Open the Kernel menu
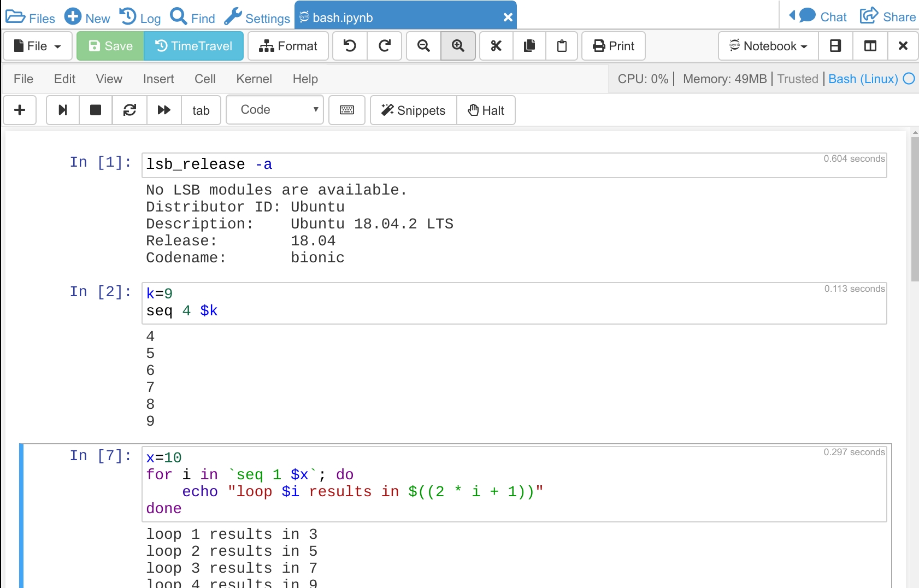 pyautogui.click(x=254, y=79)
